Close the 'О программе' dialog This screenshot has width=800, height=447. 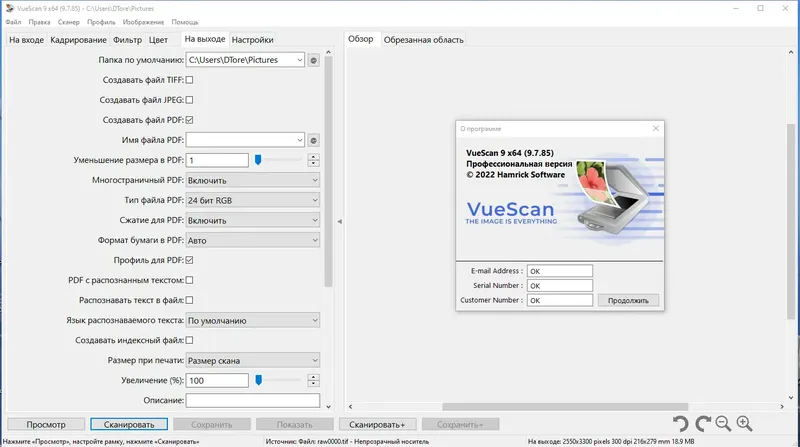pos(656,129)
